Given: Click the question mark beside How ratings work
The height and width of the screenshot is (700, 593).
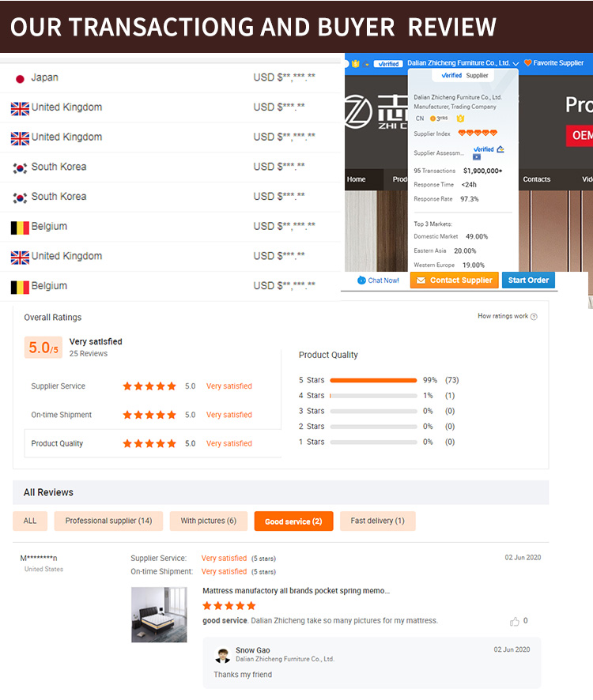Looking at the screenshot, I should click(534, 317).
